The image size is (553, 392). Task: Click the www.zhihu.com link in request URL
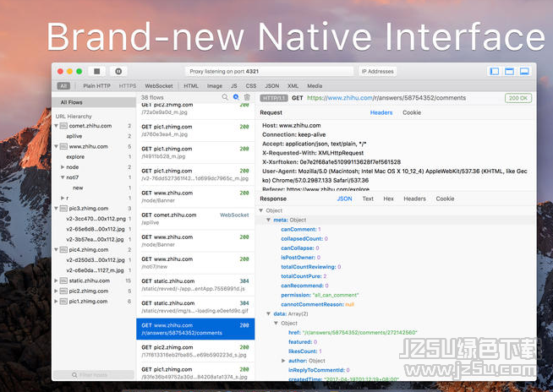tap(350, 98)
